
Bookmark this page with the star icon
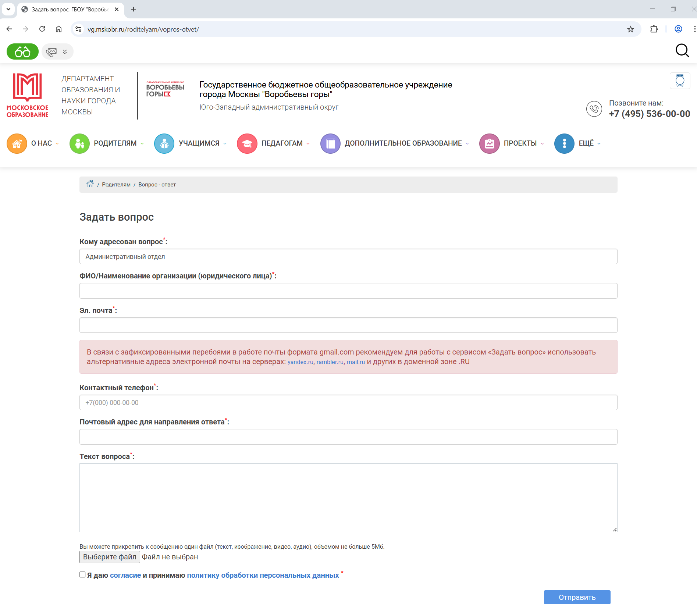pyautogui.click(x=630, y=29)
